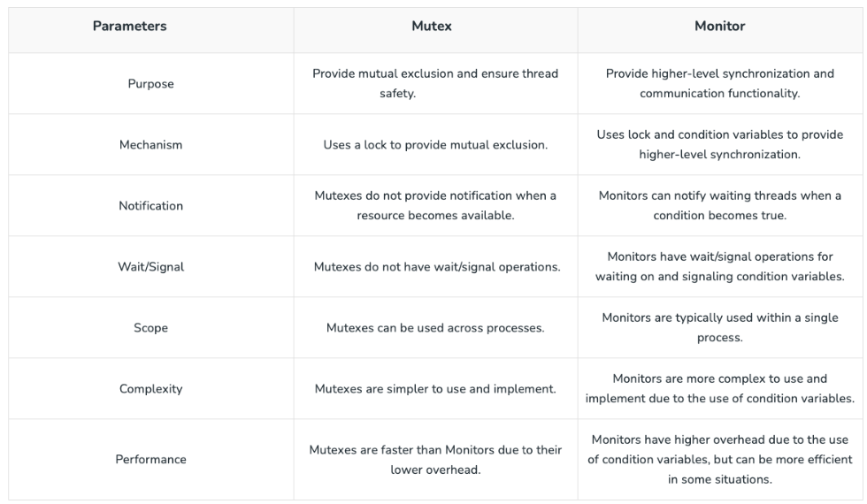867x504 pixels.
Task: Click 'Mutexes can be used across processes' cell
Action: click(x=435, y=328)
